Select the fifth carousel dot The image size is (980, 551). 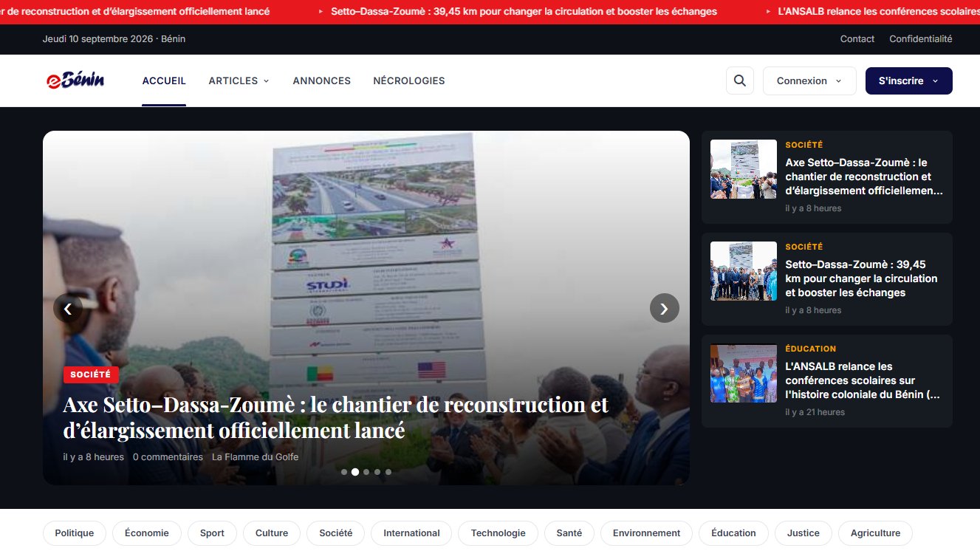[388, 472]
